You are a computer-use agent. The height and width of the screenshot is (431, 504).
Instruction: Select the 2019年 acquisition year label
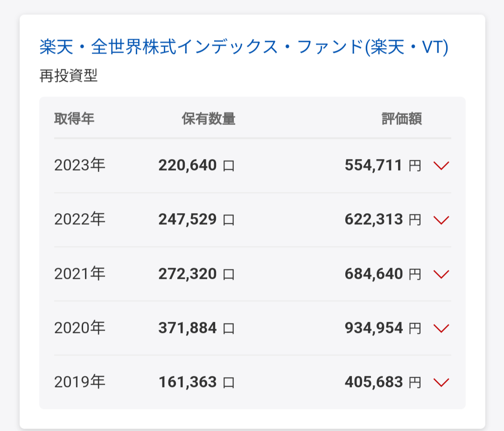[80, 382]
